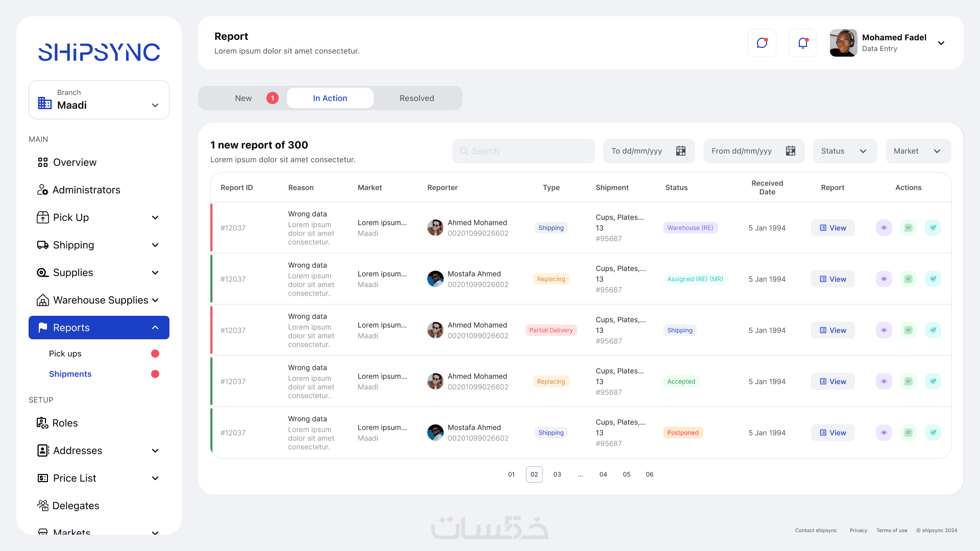Open the chat messages icon
The width and height of the screenshot is (980, 551).
[x=762, y=43]
